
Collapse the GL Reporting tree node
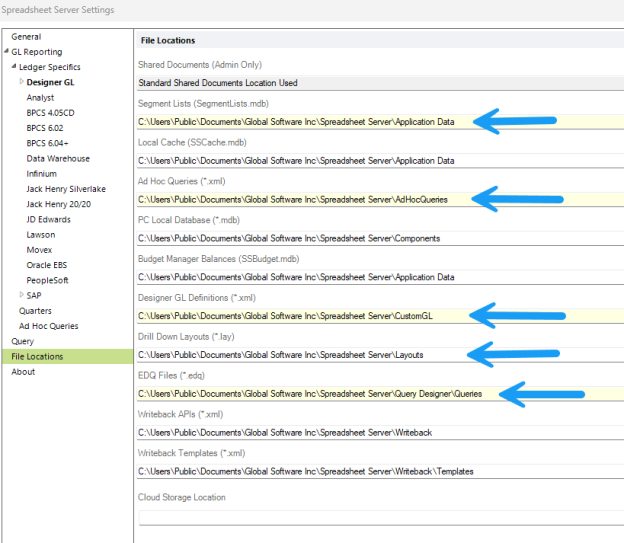pos(6,52)
